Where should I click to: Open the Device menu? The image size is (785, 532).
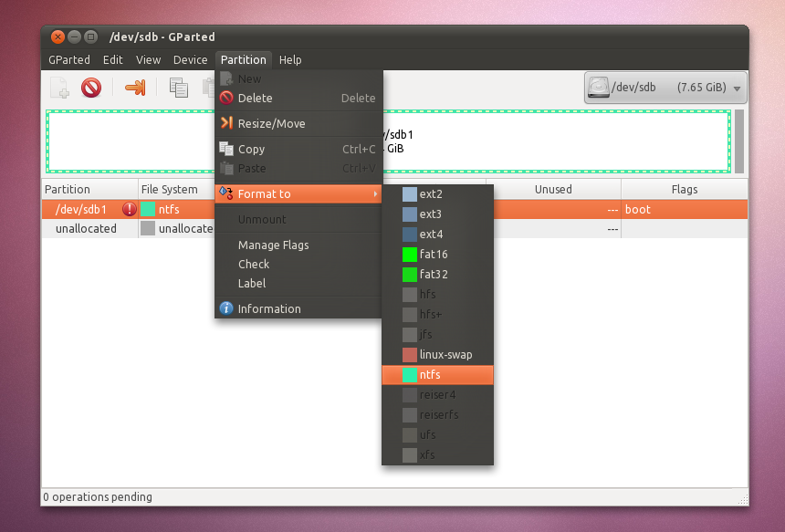(190, 59)
